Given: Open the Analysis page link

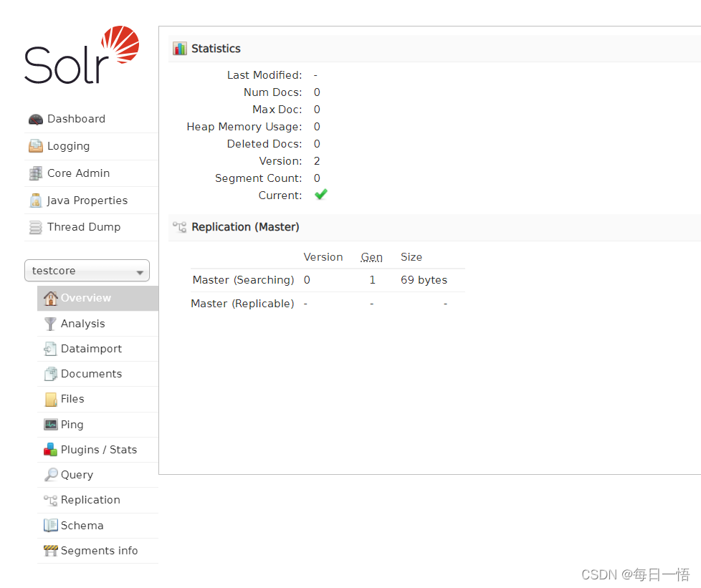Looking at the screenshot, I should tap(83, 324).
